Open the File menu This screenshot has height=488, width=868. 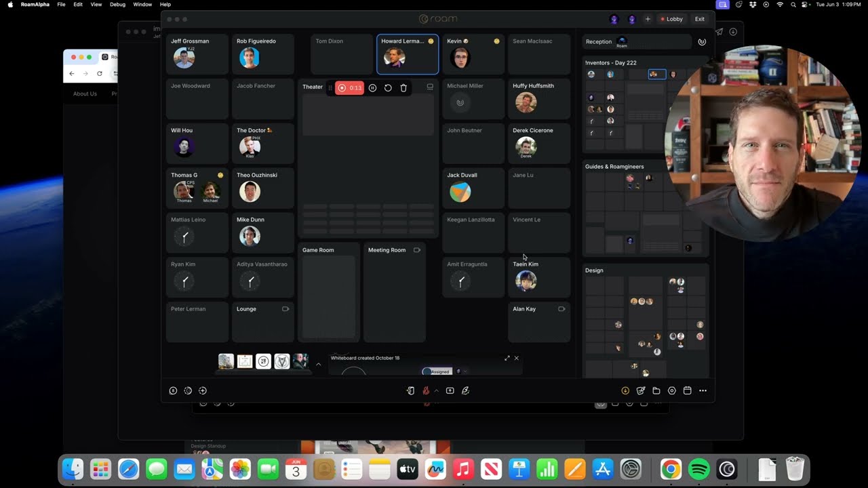(x=61, y=4)
